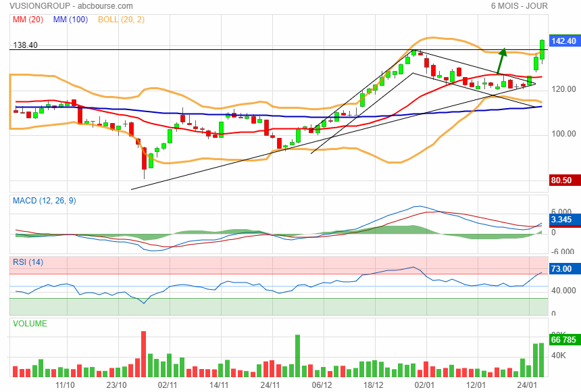Select the 120.00 price axis label

pos(563,89)
